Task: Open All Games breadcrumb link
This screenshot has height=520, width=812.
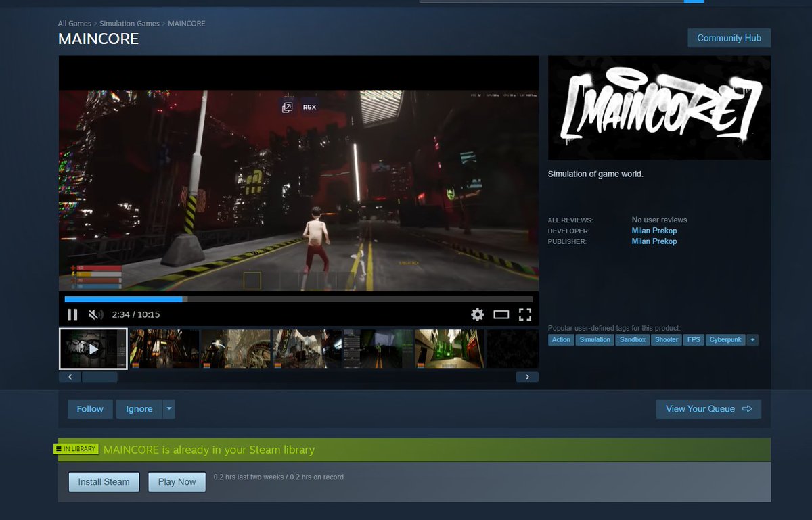Action: point(74,24)
